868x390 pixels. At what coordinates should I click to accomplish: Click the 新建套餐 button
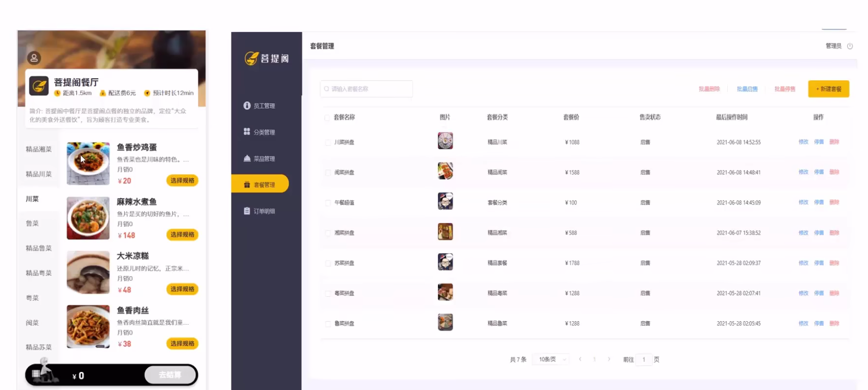[x=829, y=89]
